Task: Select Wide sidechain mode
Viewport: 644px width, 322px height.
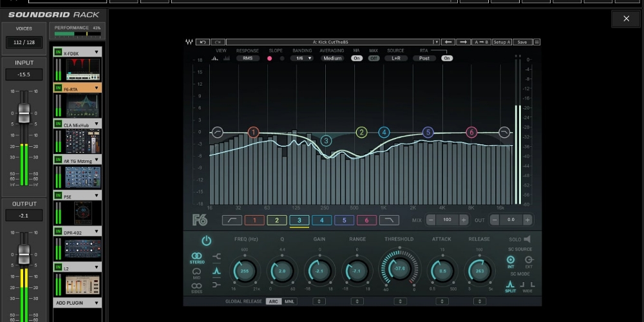Action: pyautogui.click(x=527, y=287)
